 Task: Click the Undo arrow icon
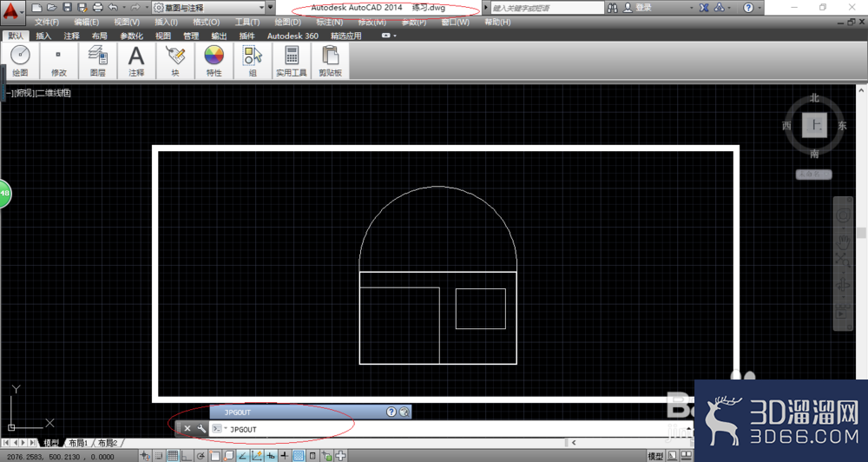113,8
